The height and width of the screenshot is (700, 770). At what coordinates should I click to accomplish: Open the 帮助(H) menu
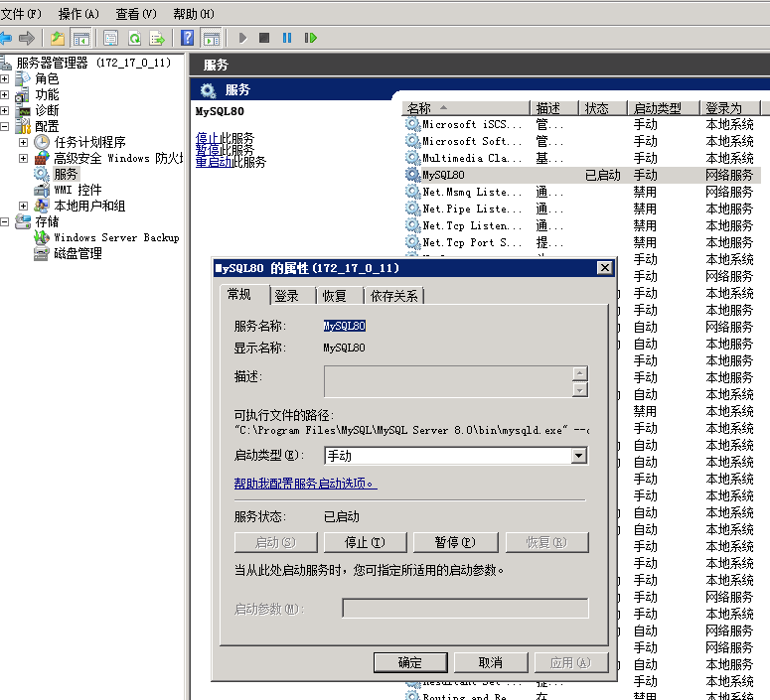[x=194, y=14]
